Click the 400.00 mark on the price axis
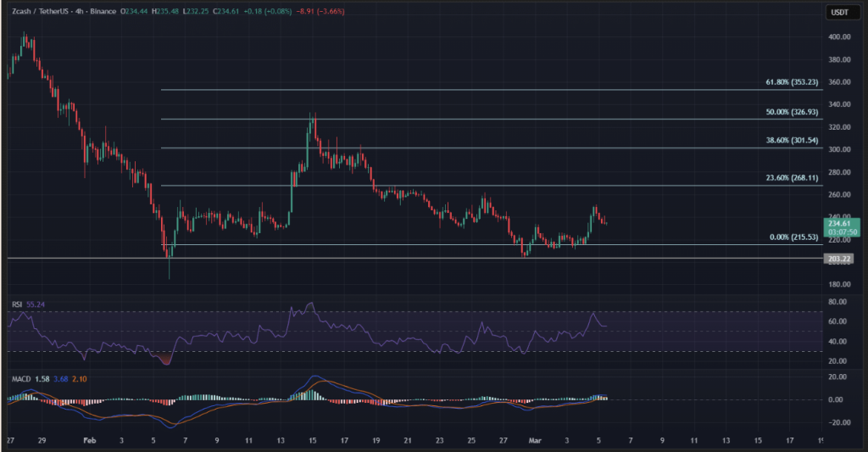The width and height of the screenshot is (868, 452). click(x=839, y=37)
